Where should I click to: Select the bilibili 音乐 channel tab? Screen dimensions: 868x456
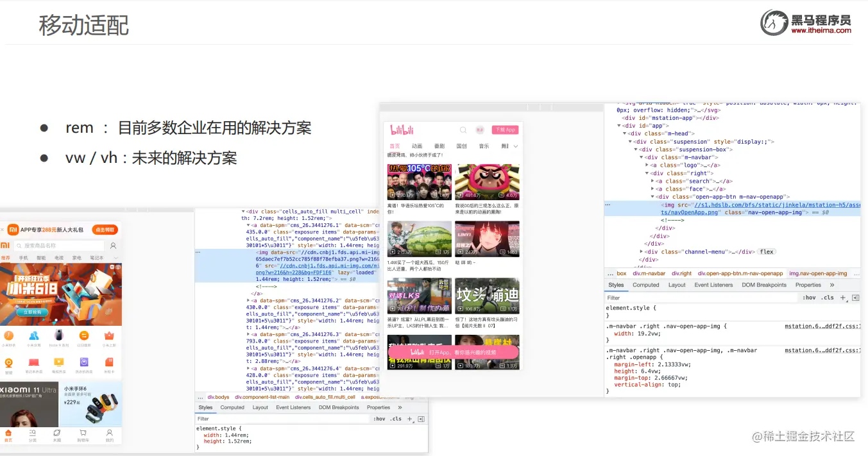pos(484,146)
